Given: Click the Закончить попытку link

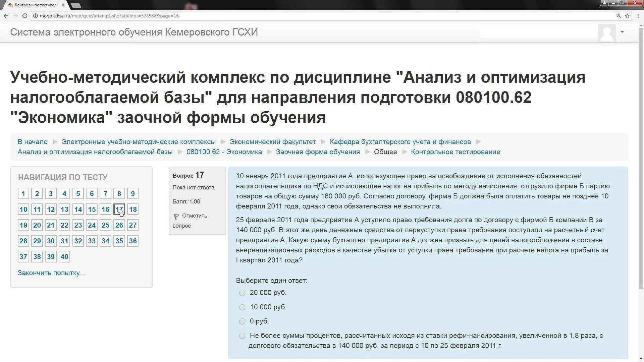Looking at the screenshot, I should tap(51, 273).
